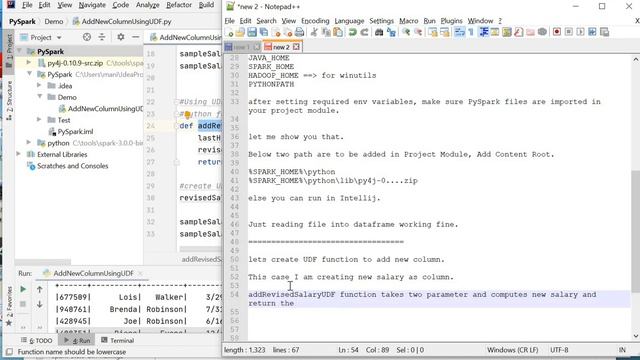The image size is (640, 360).
Task: Open the 6: TODO tool window
Action: click(x=37, y=340)
